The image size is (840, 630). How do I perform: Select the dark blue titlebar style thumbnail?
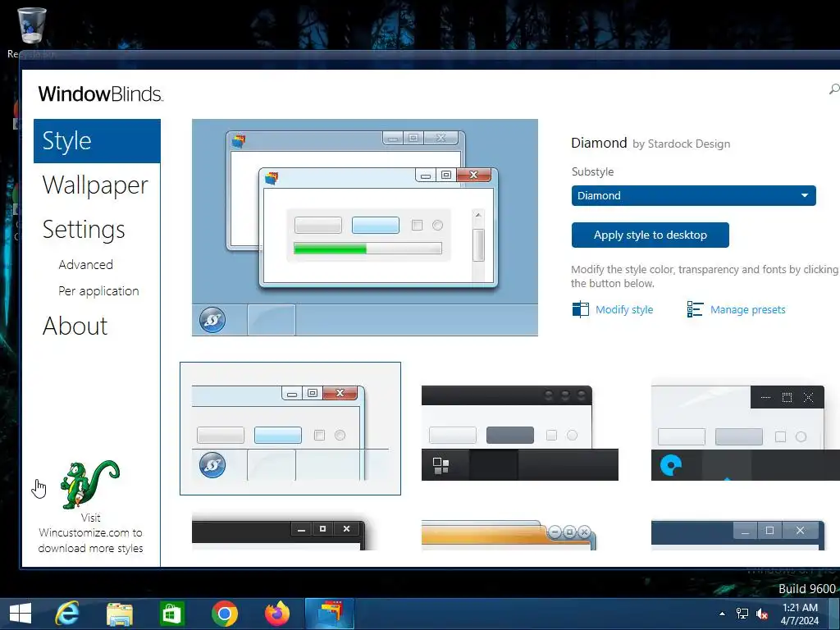tap(737, 534)
